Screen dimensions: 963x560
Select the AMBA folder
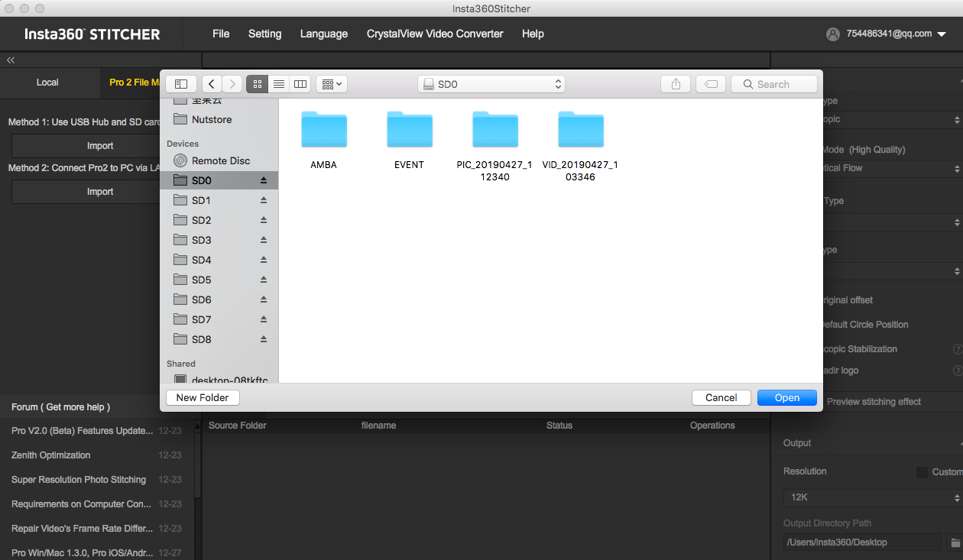(x=324, y=139)
